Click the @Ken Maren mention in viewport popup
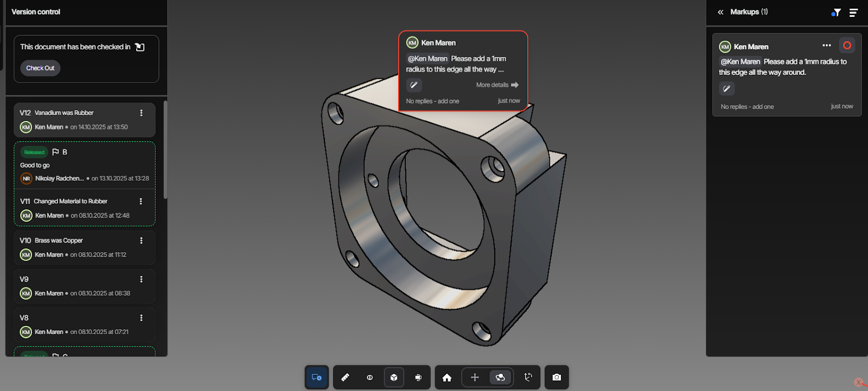Screen dimensions: 868x391 [427, 59]
